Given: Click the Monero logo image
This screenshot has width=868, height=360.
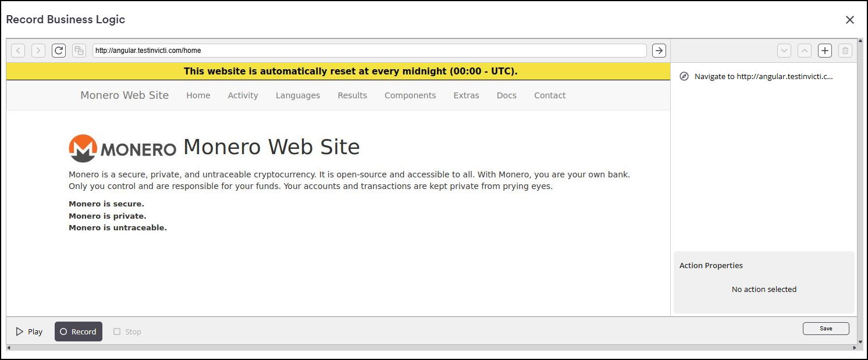Looking at the screenshot, I should point(122,148).
